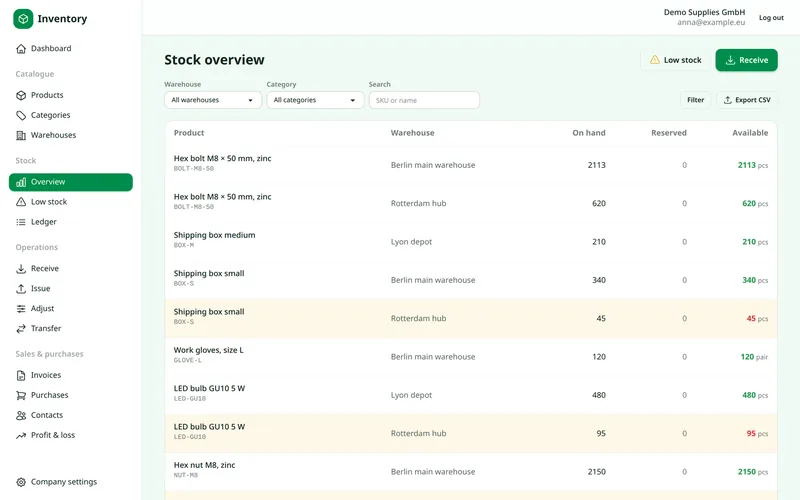This screenshot has height=500, width=800.
Task: Click the Profit & loss trend icon
Action: tap(21, 435)
